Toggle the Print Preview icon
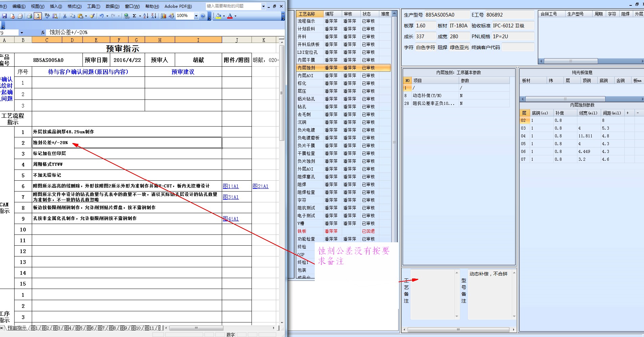This screenshot has width=644, height=337. (38, 16)
